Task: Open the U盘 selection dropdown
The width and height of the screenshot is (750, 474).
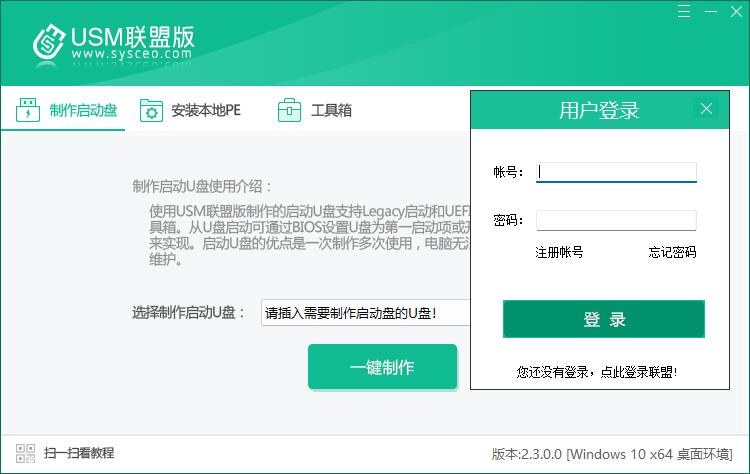Action: tap(366, 313)
